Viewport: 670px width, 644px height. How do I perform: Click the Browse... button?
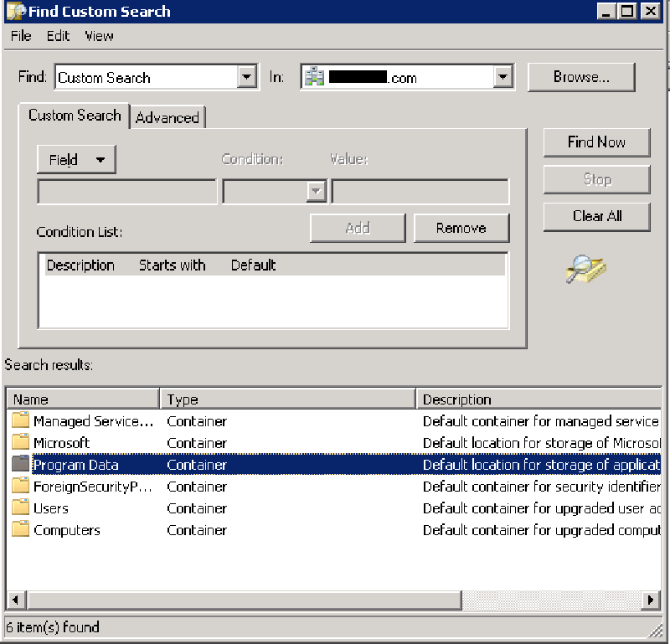point(581,77)
